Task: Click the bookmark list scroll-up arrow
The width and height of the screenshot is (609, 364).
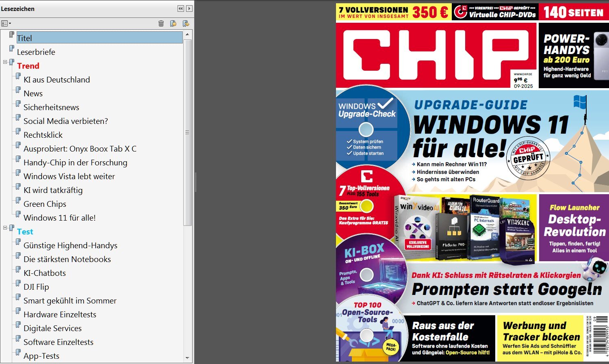Action: pos(187,35)
